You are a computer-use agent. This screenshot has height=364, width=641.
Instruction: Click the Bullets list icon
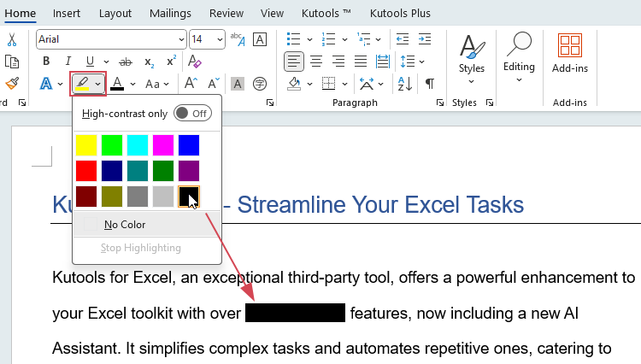pyautogui.click(x=293, y=39)
